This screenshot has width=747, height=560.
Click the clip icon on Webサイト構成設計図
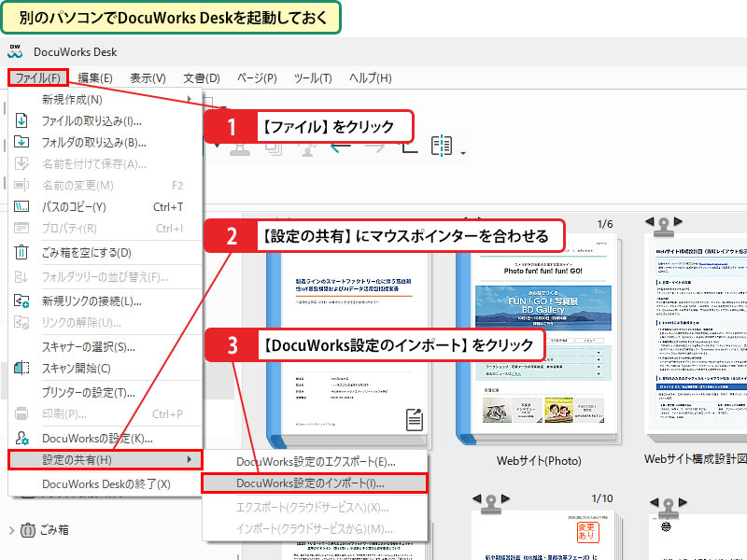[664, 227]
